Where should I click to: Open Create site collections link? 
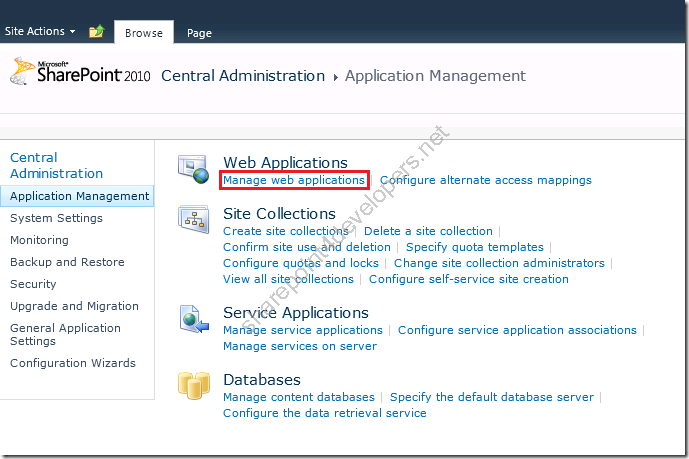tap(286, 231)
